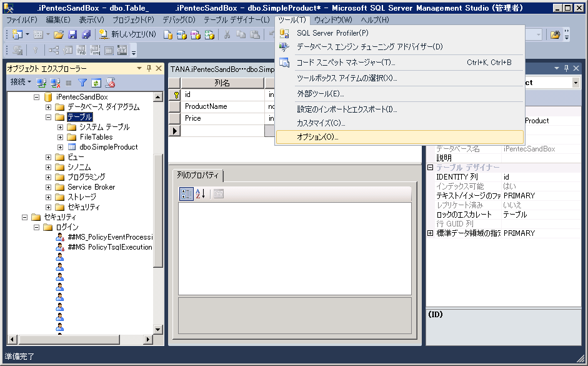Select コード スニペット マネージャー(T)... entry
Image resolution: width=588 pixels, height=366 pixels.
[400, 63]
